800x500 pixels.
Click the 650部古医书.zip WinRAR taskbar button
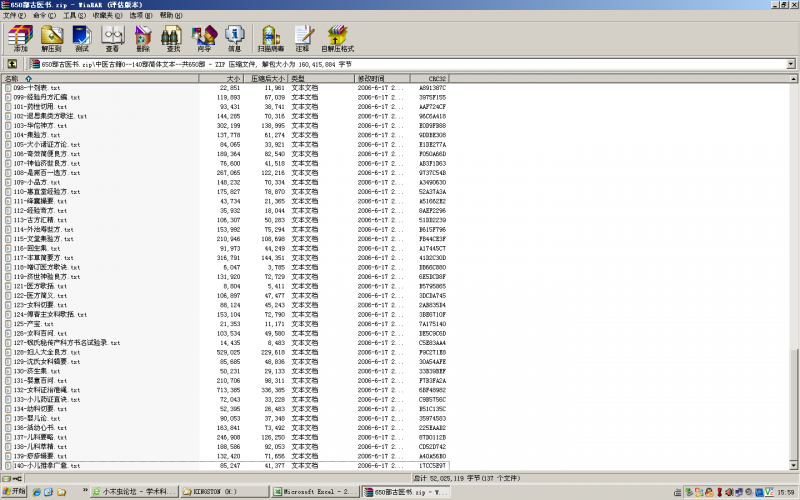pos(406,492)
